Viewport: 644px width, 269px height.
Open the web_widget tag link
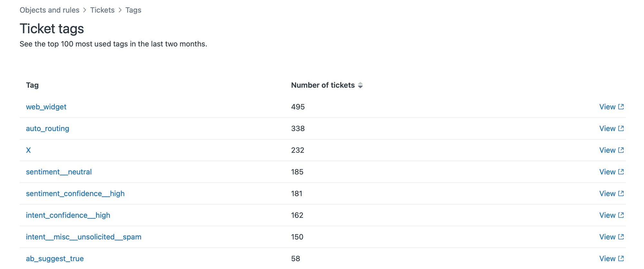pos(46,107)
